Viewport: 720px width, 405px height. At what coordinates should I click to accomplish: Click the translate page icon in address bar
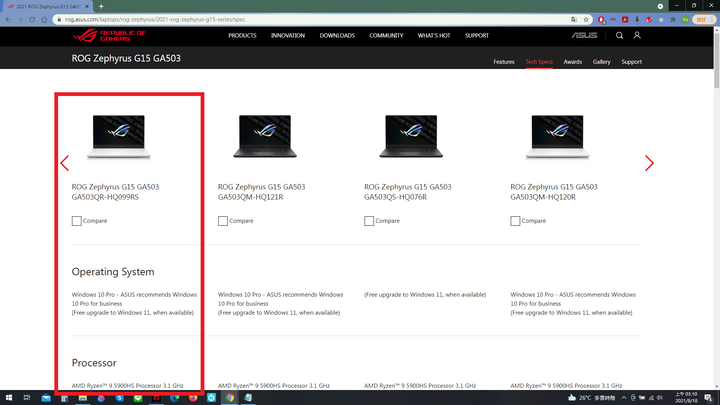574,19
